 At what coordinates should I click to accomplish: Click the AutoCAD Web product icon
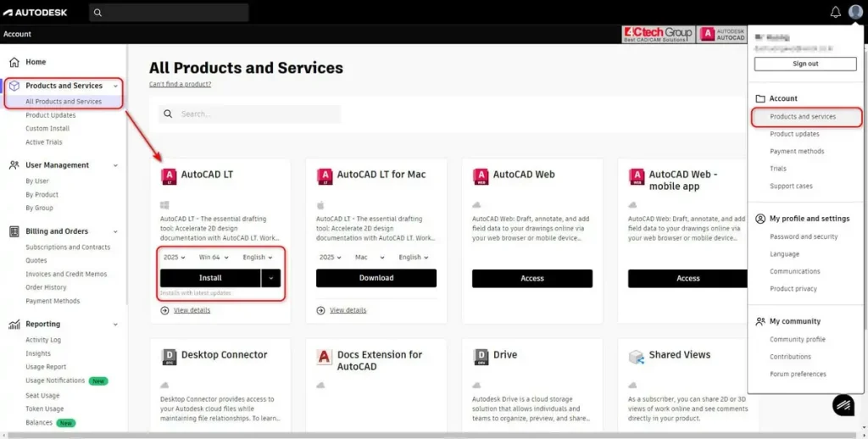tap(481, 176)
